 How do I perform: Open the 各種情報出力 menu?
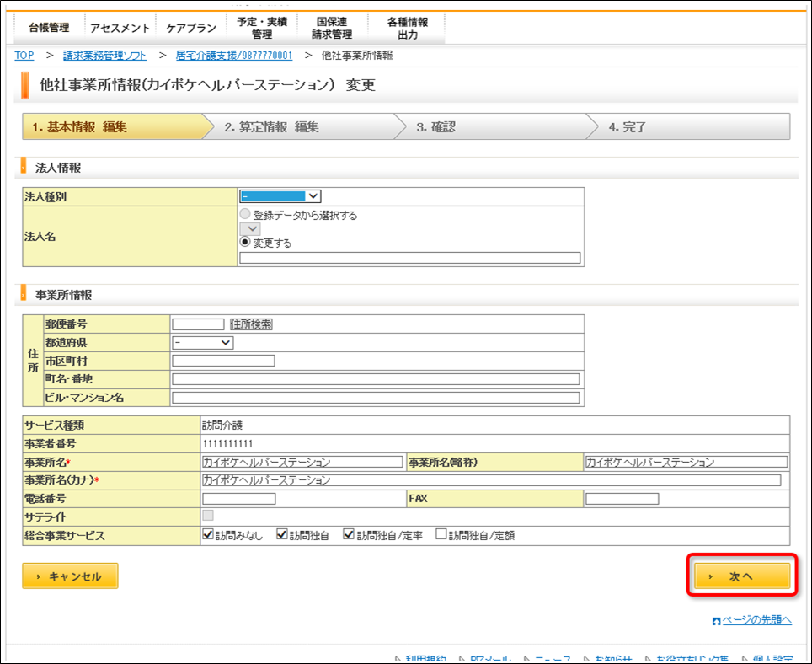(408, 28)
